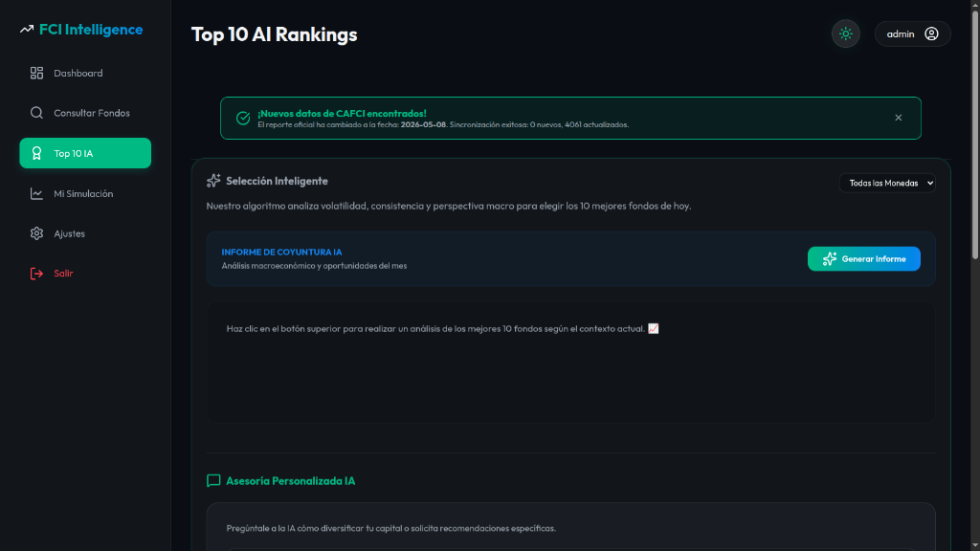Click the Nuestro algoritmo analiza volatilidad description
Image resolution: width=980 pixels, height=551 pixels.
pos(449,206)
